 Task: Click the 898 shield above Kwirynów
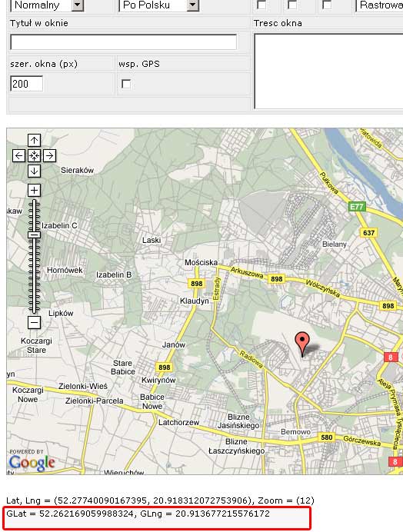click(165, 367)
